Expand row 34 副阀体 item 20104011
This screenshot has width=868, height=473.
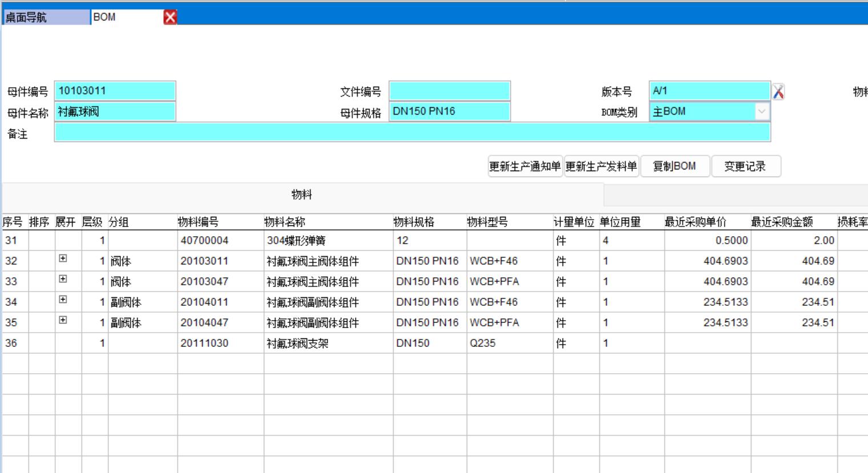click(63, 300)
